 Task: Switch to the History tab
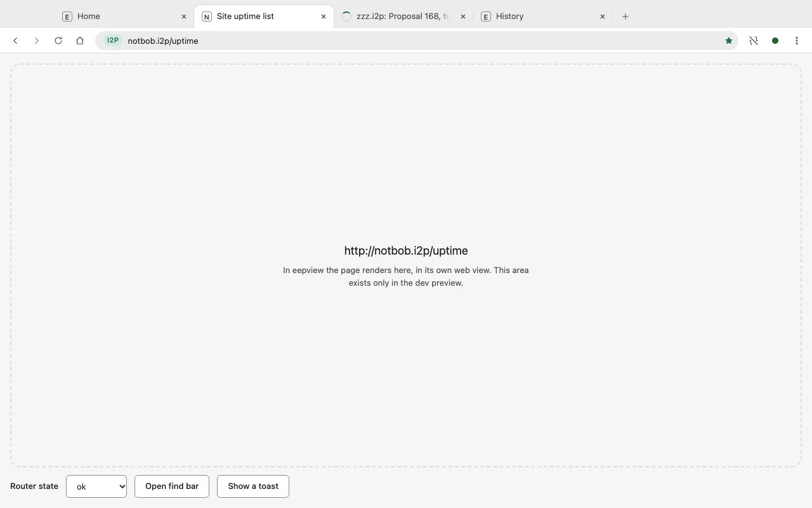(543, 17)
